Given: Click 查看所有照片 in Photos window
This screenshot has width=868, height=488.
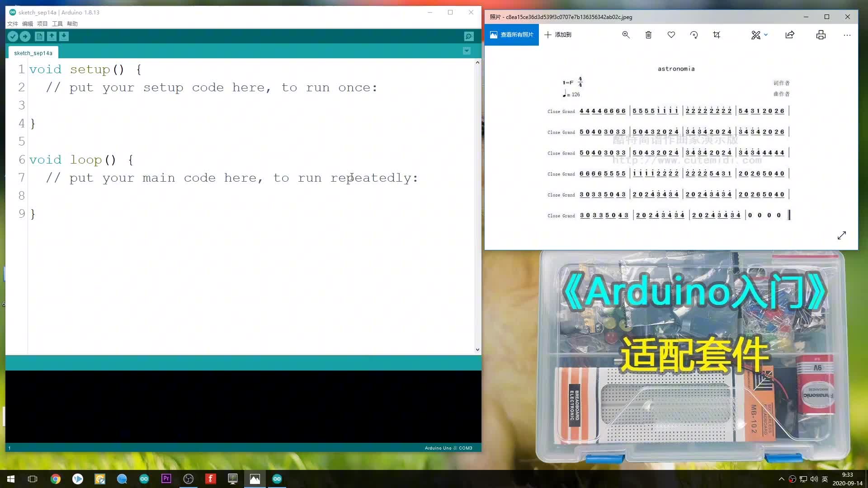Looking at the screenshot, I should tap(512, 35).
